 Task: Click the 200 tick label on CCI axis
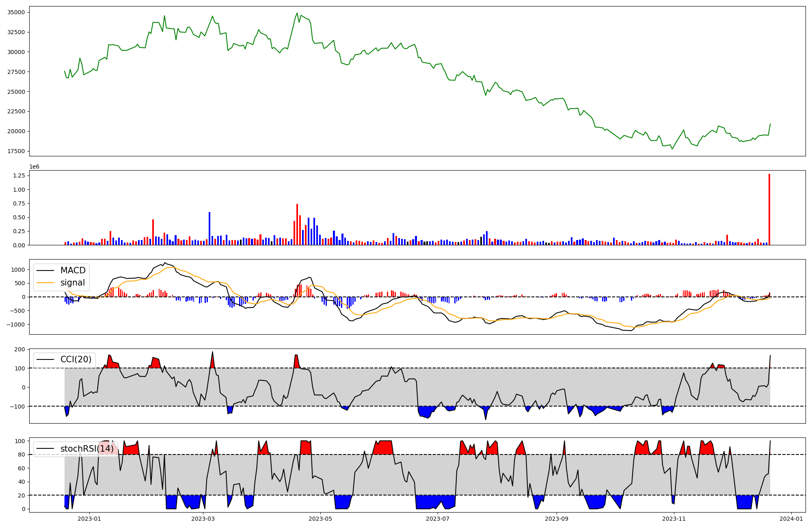pos(20,349)
